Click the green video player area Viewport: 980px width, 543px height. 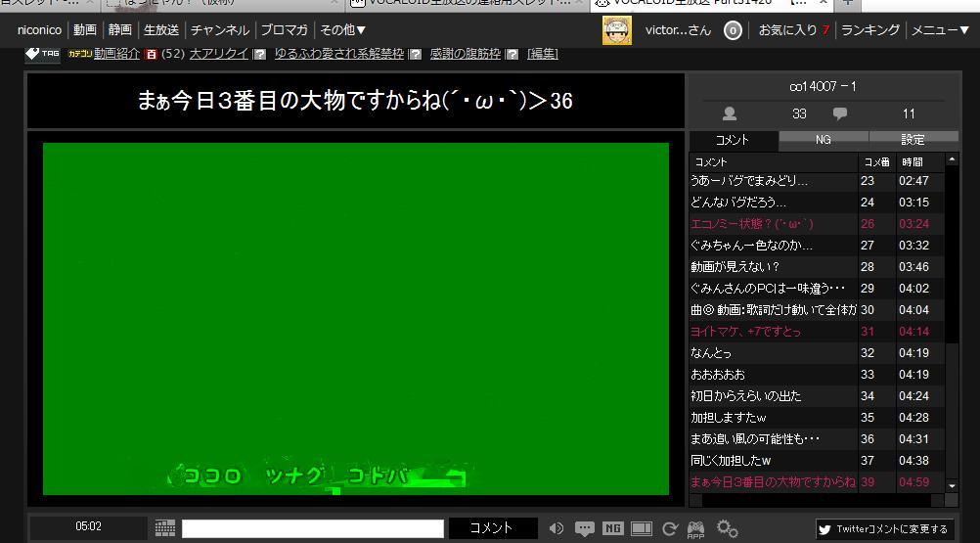point(356,319)
